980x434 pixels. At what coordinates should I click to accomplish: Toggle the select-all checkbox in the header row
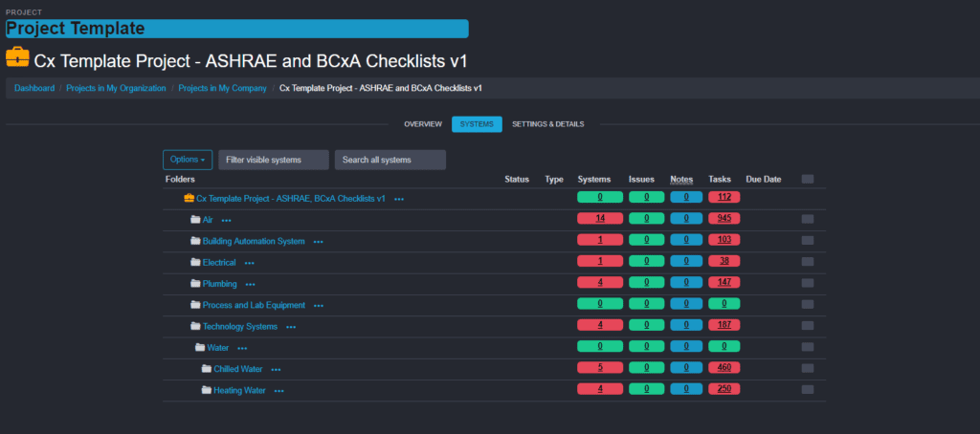808,179
